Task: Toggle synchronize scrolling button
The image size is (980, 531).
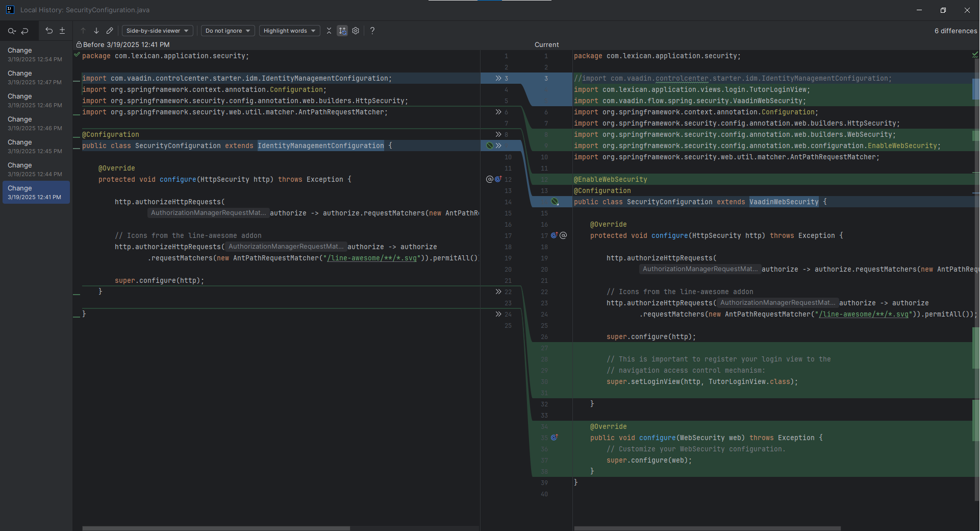Action: pyautogui.click(x=342, y=31)
